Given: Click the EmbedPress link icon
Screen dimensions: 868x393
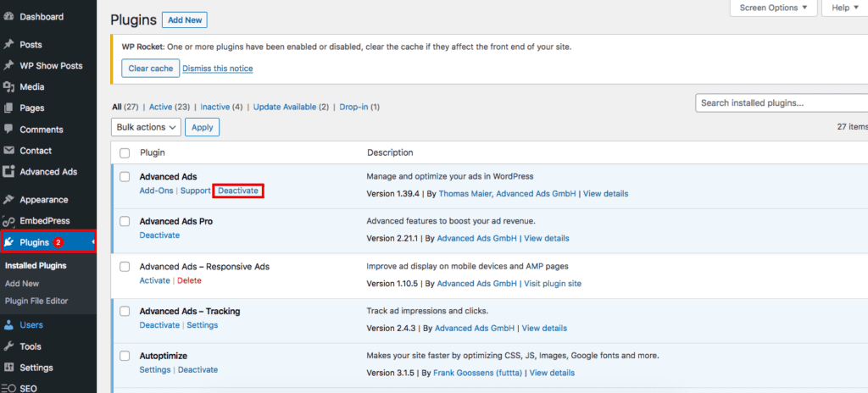Looking at the screenshot, I should coord(8,221).
